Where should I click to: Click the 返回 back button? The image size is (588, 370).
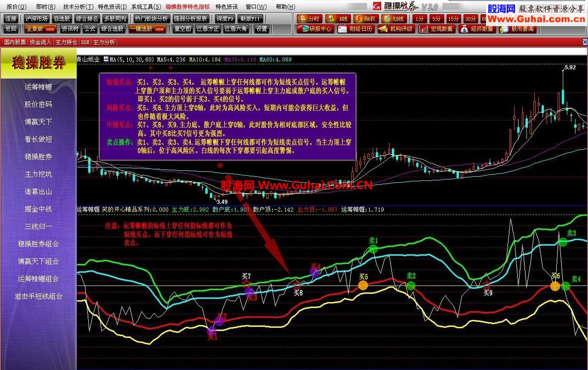tap(11, 29)
